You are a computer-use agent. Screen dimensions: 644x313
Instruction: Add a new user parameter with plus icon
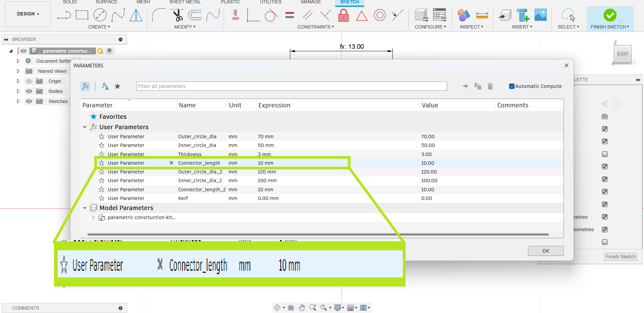(x=466, y=86)
